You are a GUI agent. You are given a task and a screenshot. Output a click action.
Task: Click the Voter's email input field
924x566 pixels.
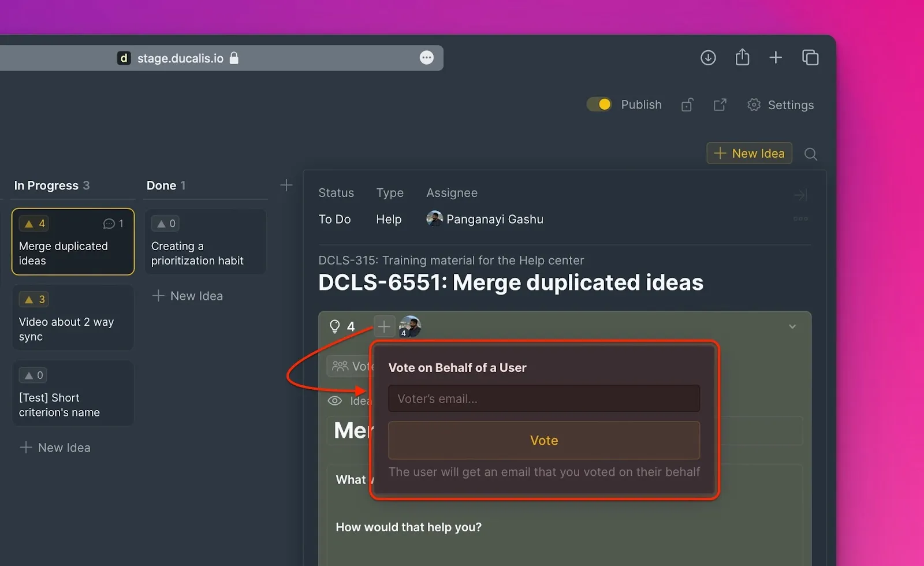[x=543, y=399]
